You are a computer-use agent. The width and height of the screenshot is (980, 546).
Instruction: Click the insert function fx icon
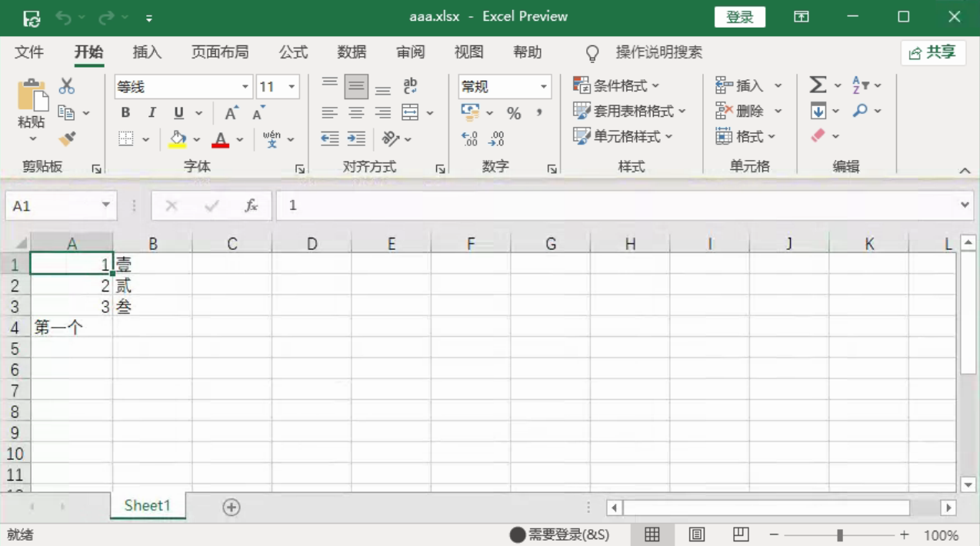tap(251, 206)
